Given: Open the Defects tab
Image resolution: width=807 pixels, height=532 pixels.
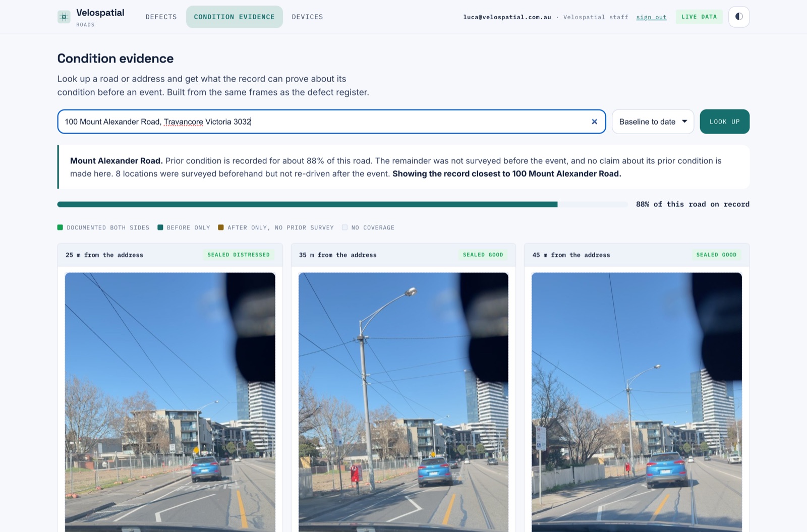Looking at the screenshot, I should [x=161, y=17].
